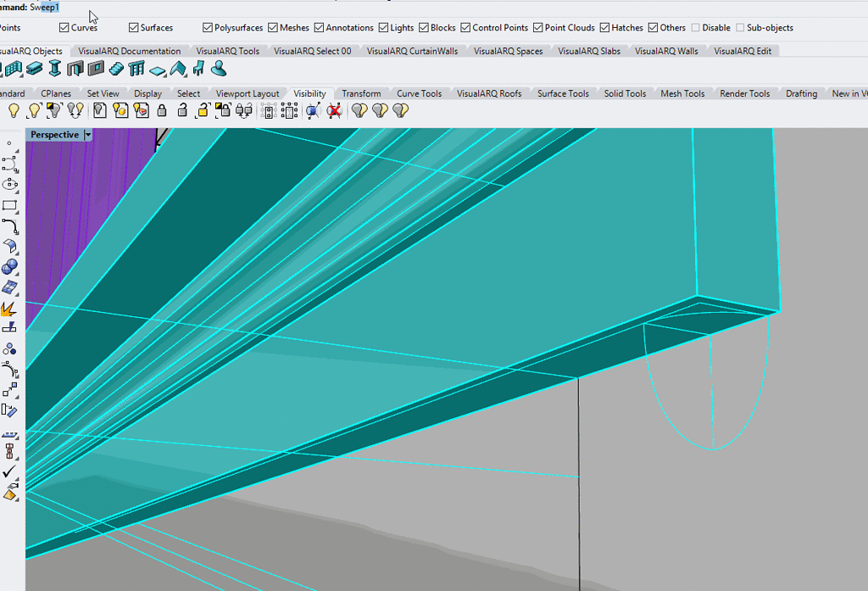This screenshot has width=868, height=591.
Task: Select the Rectangle tool in left sidebar
Action: [x=10, y=204]
